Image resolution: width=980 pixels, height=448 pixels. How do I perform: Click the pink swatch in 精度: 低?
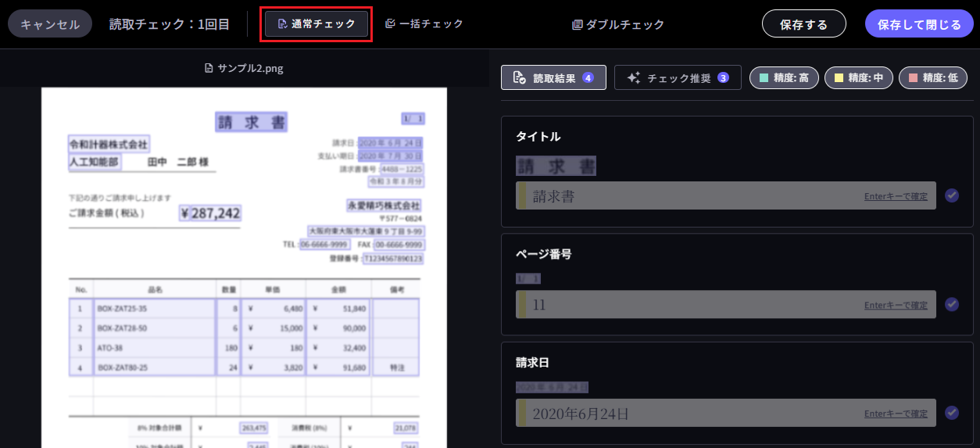[x=913, y=77]
